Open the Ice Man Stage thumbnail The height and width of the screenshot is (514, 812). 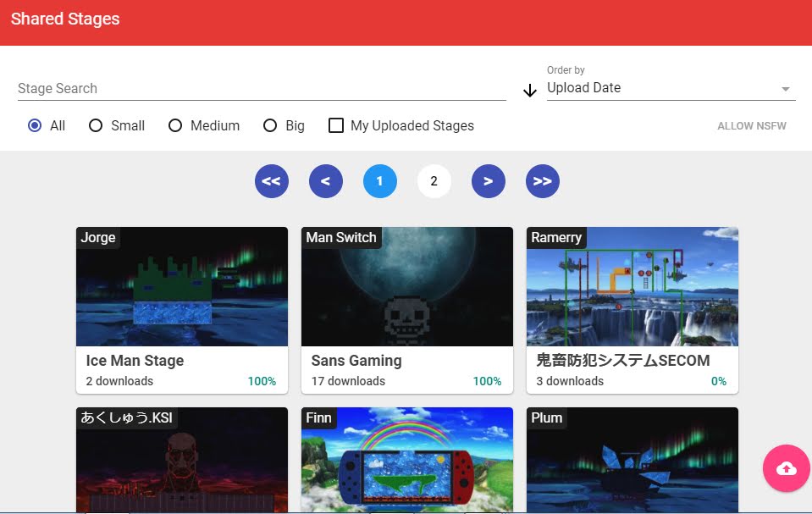[182, 286]
